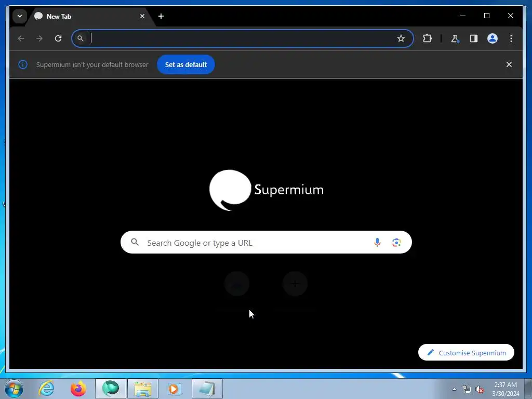Click the notepad taskbar icon
This screenshot has height=399, width=532.
pyautogui.click(x=207, y=389)
